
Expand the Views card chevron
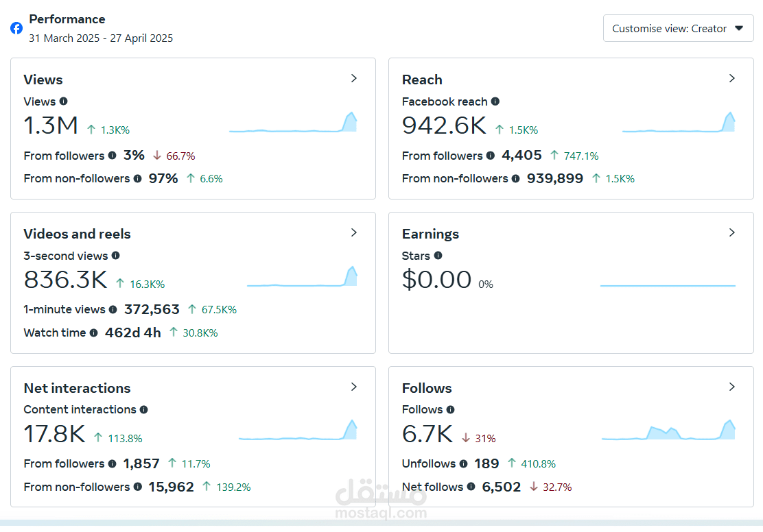[354, 78]
